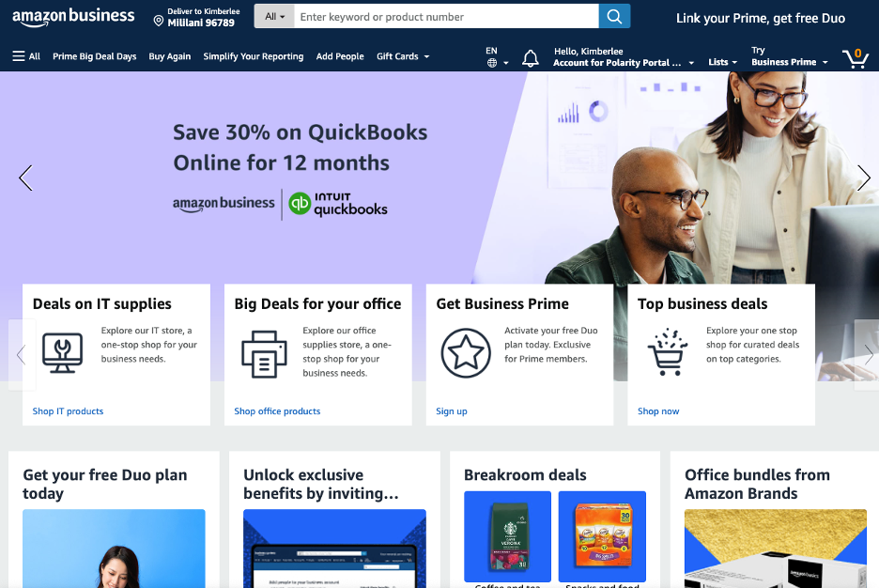The image size is (879, 588).
Task: Expand the Gift Cards dropdown
Action: point(403,56)
